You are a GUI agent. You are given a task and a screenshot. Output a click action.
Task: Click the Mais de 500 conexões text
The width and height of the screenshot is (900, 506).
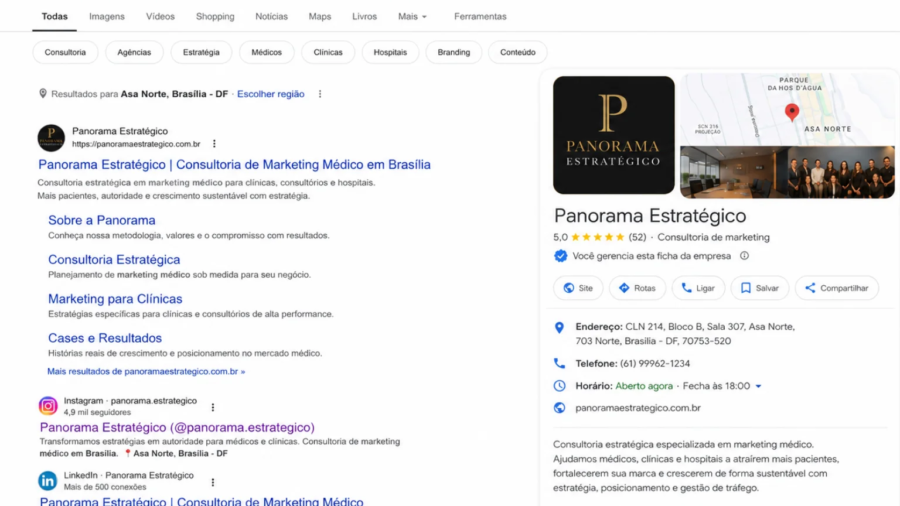tap(105, 486)
